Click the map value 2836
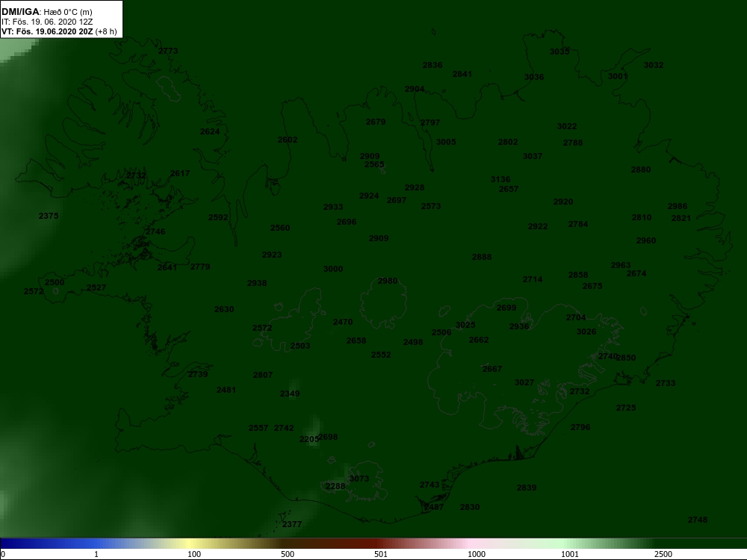This screenshot has height=560, width=747. [x=433, y=65]
